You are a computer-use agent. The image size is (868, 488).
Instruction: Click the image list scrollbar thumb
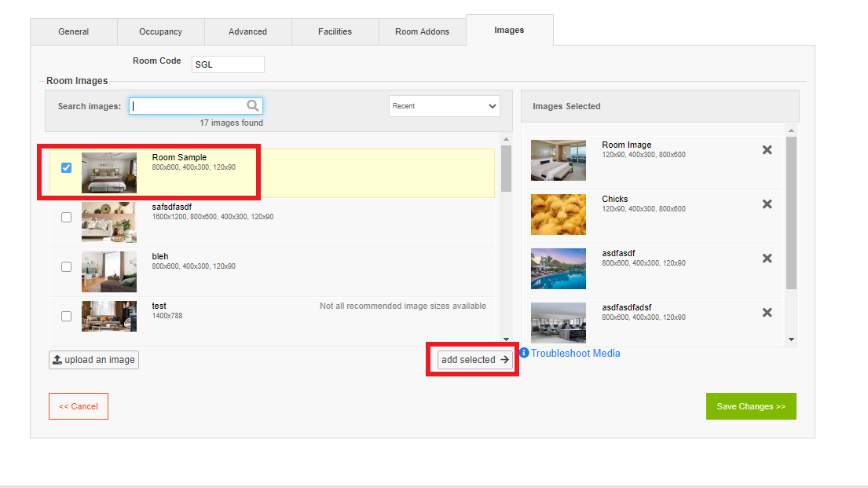coord(506,168)
